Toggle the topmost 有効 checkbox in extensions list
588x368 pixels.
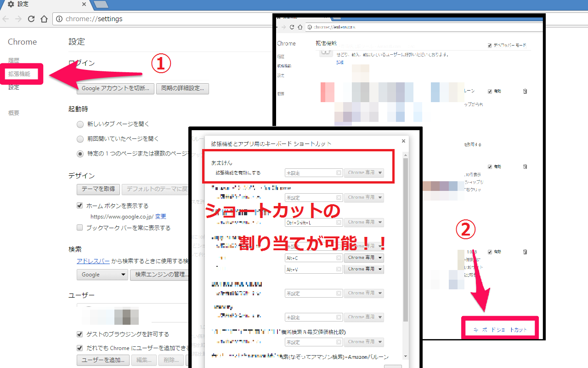pos(490,91)
